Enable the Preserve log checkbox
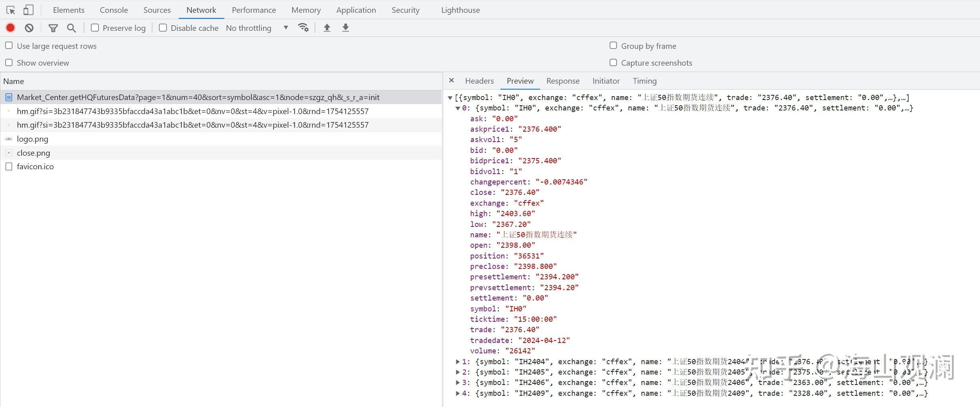This screenshot has height=407, width=980. click(95, 28)
